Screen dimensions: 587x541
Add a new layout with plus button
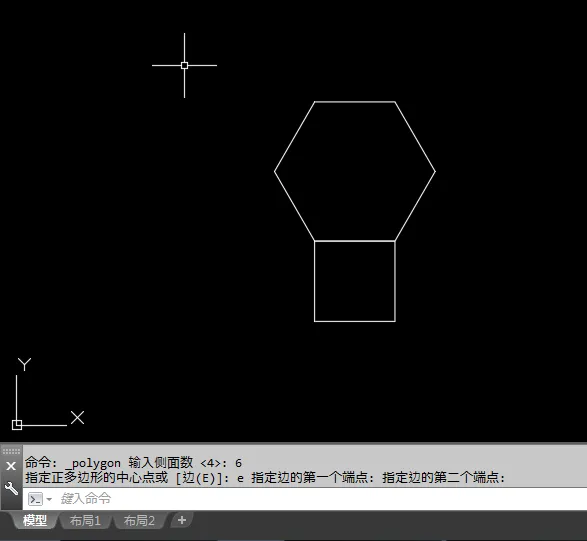182,520
